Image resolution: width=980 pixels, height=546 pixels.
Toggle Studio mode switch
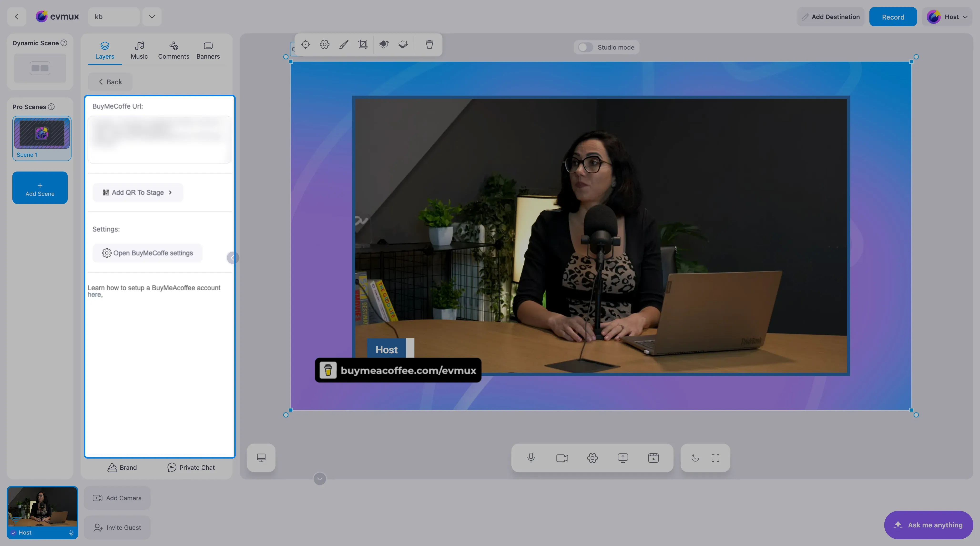(x=586, y=47)
